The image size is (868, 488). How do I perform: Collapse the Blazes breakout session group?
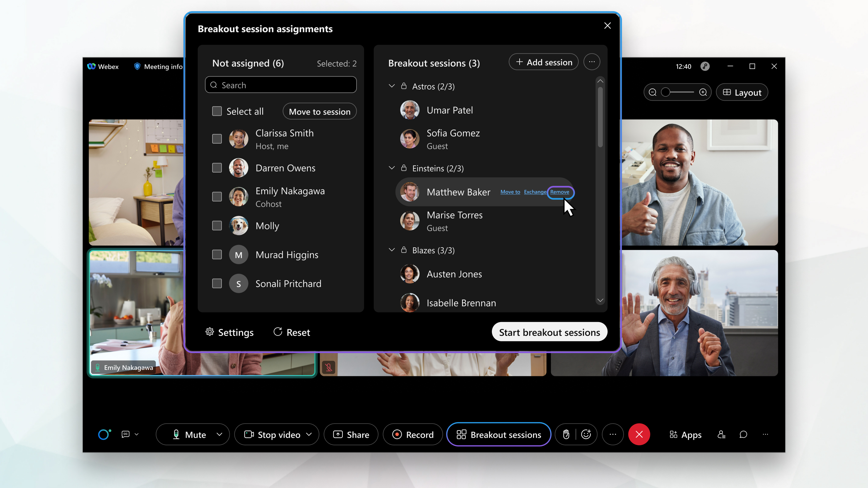point(392,250)
